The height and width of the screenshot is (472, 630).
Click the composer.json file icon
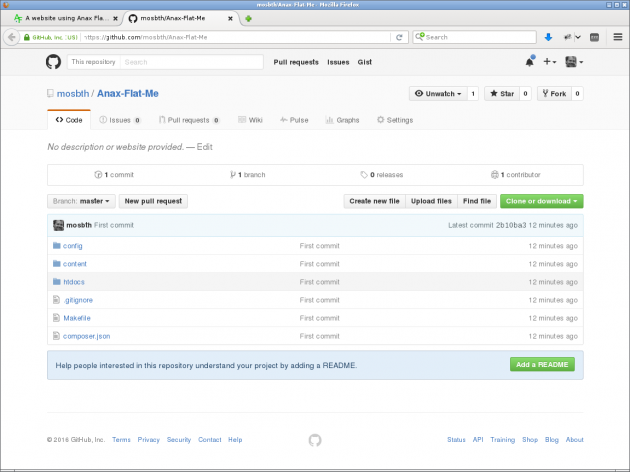click(57, 336)
